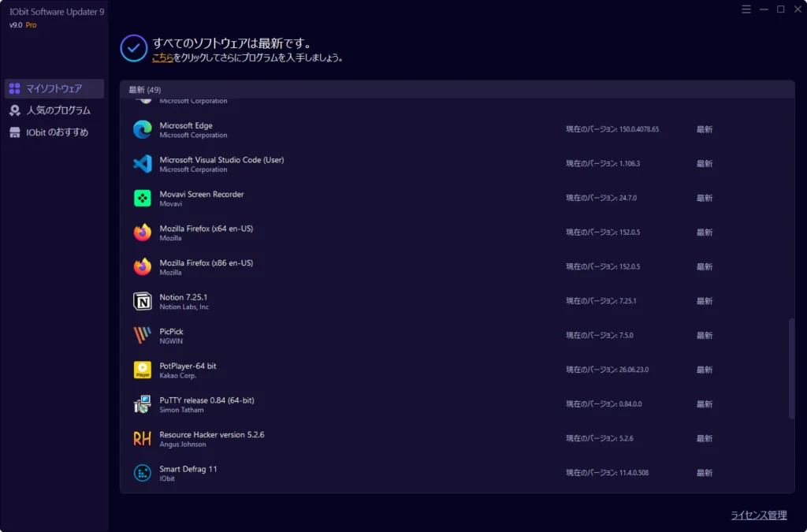Click the Visual Studio Code 最新 status

coord(705,164)
